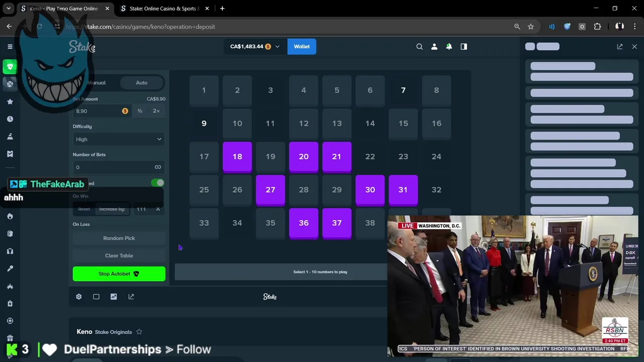Image resolution: width=644 pixels, height=362 pixels.
Task: Open the notifications bell icon
Action: click(449, 46)
